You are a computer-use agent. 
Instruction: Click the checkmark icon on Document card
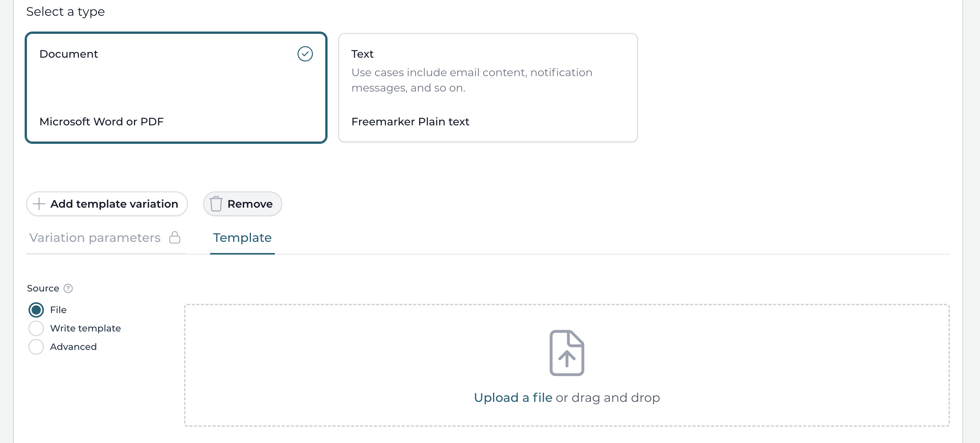pos(305,54)
